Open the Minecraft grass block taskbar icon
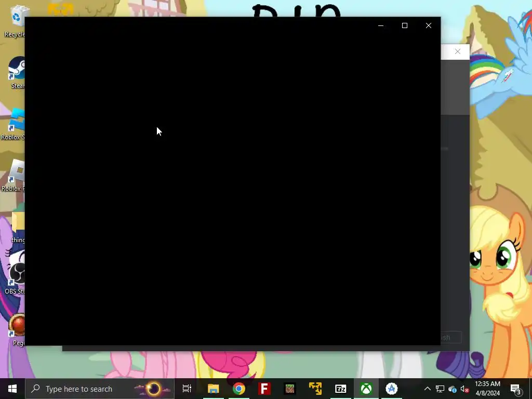The height and width of the screenshot is (399, 532). point(290,389)
